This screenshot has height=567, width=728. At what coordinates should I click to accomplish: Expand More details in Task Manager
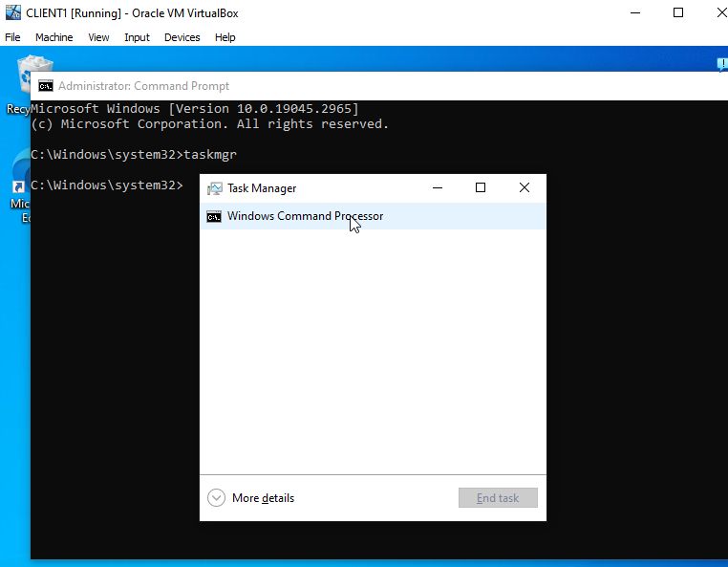[250, 498]
